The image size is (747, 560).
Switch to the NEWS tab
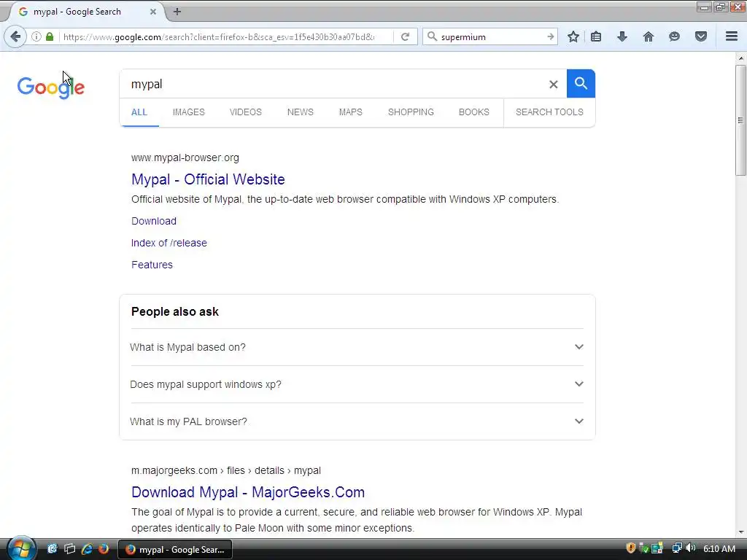(x=300, y=112)
